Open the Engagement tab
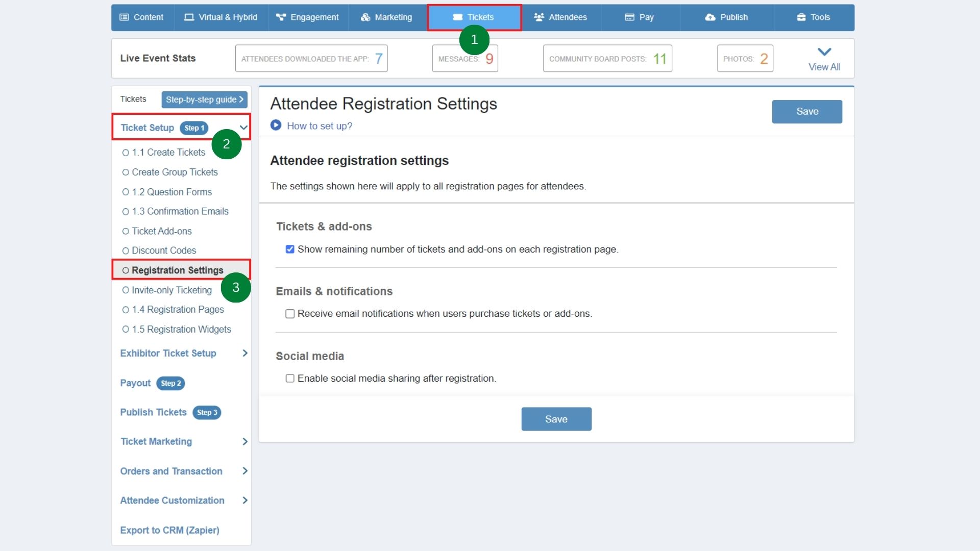The width and height of the screenshot is (980, 551). 308,17
